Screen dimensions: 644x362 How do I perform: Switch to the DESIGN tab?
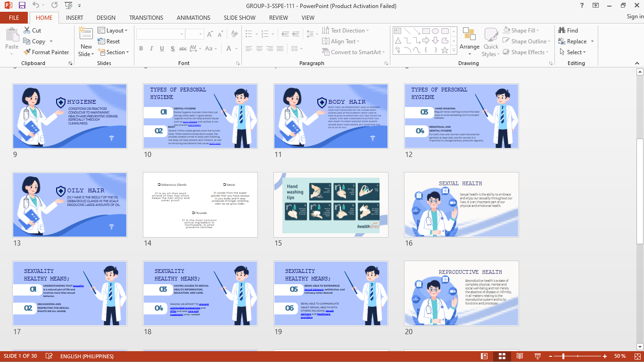(106, 17)
